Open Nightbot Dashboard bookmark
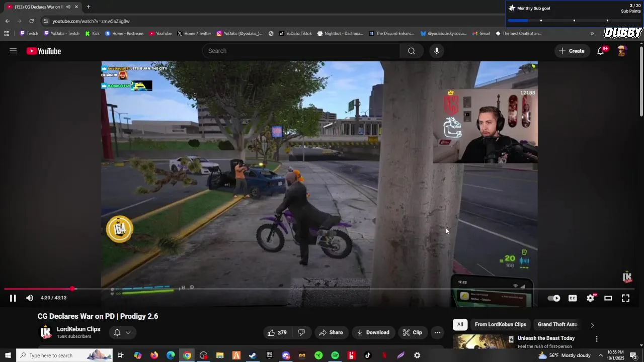644x362 pixels. (340, 34)
